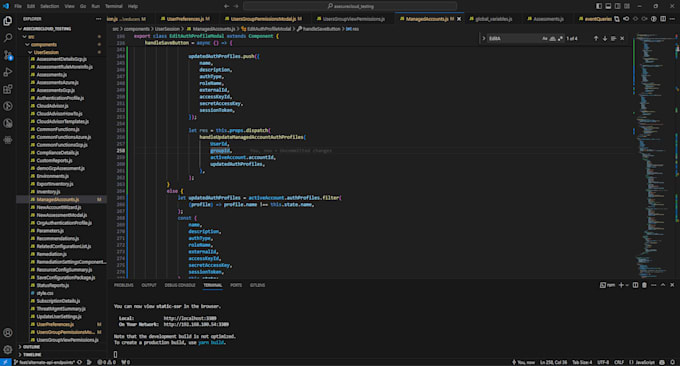Click the CRLF end-of-line selector
Viewport: 680px width, 366px height.
[618, 362]
